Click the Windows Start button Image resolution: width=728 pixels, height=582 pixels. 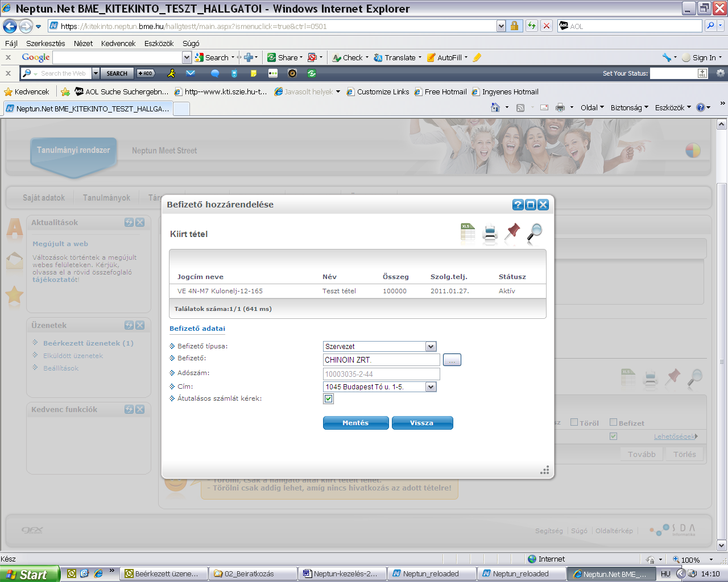point(30,574)
